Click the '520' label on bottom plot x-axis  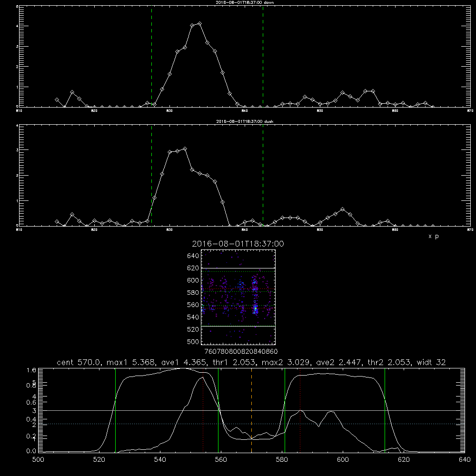[99, 460]
